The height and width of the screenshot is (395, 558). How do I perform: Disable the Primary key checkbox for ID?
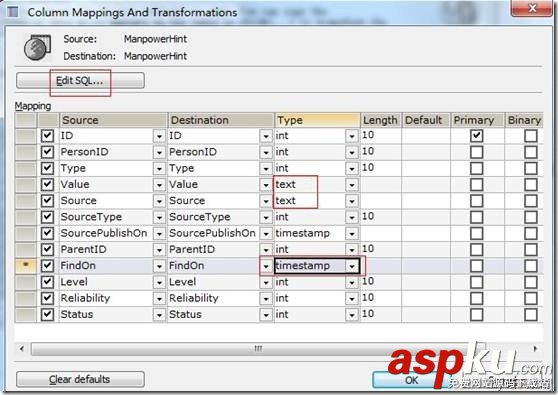pyautogui.click(x=477, y=136)
